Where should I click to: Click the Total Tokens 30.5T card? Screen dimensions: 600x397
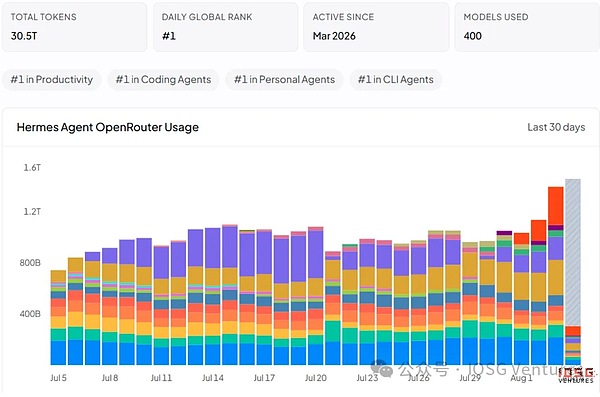click(x=75, y=27)
